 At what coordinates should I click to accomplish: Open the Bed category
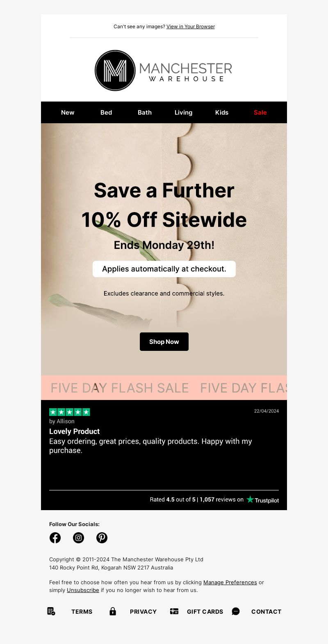[x=106, y=112]
